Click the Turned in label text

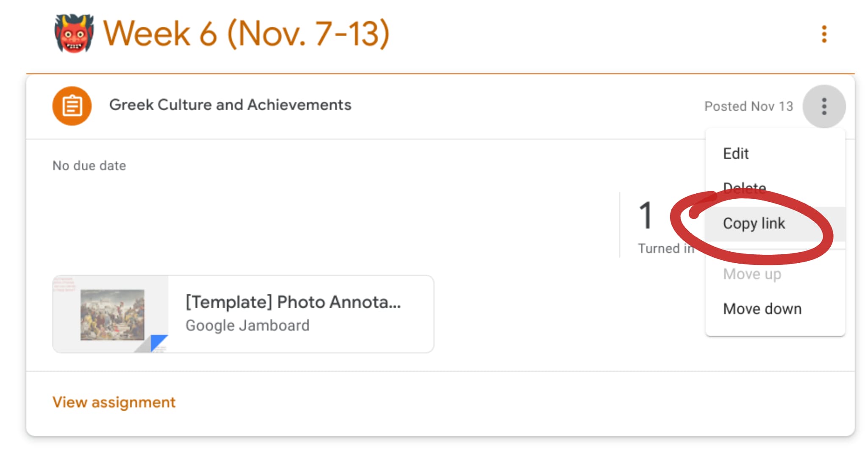click(666, 248)
